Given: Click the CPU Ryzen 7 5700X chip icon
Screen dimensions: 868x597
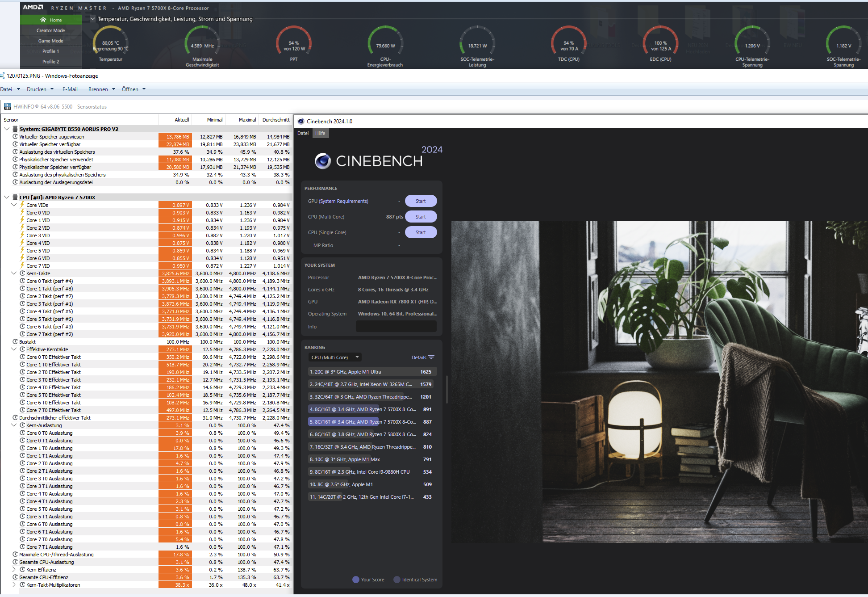Looking at the screenshot, I should [15, 197].
